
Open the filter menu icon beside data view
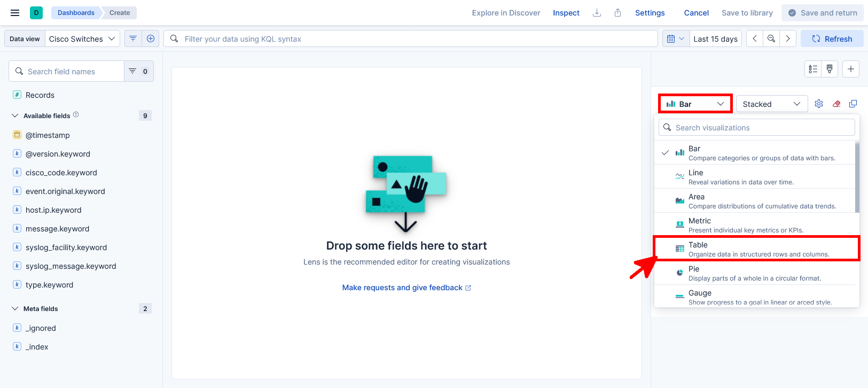(133, 38)
